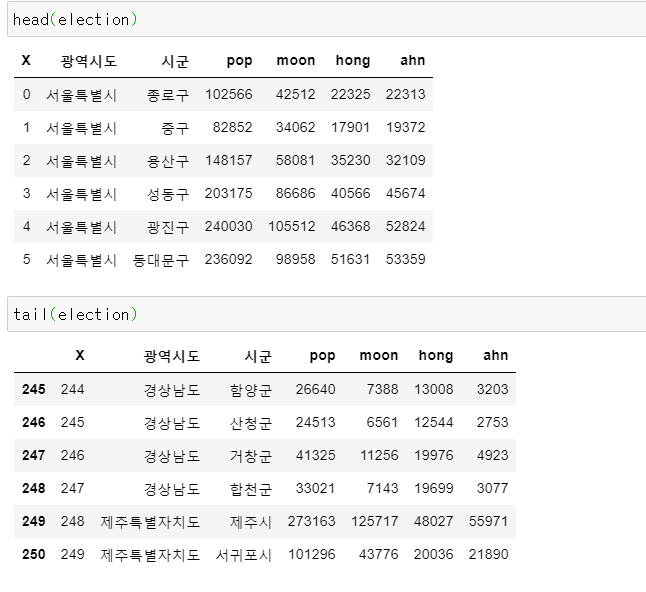Select pop value 102566
Image resolution: width=646 pixels, height=592 pixels.
coord(229,94)
